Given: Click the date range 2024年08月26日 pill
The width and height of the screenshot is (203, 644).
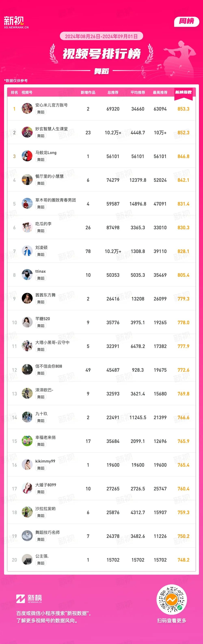Looking at the screenshot, I should (x=101, y=36).
